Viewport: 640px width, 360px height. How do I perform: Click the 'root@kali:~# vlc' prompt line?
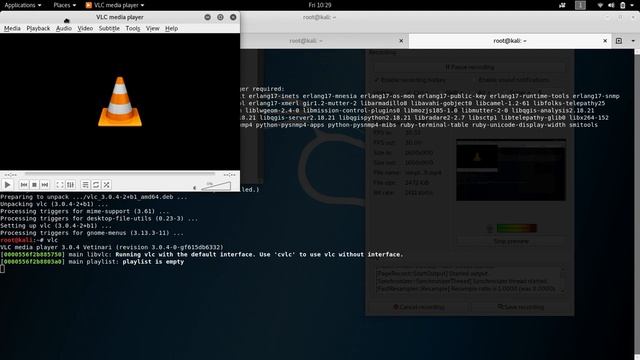[29, 240]
